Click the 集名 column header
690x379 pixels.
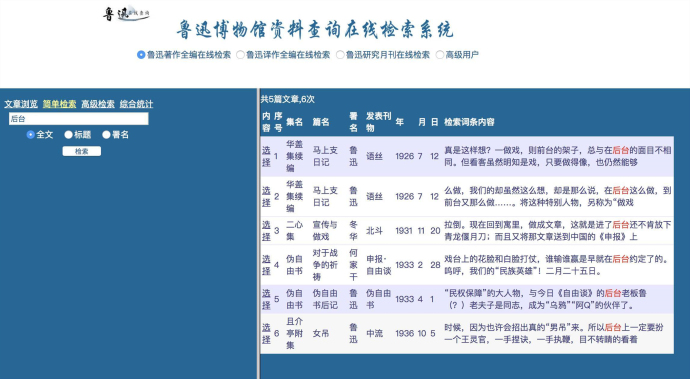click(294, 122)
